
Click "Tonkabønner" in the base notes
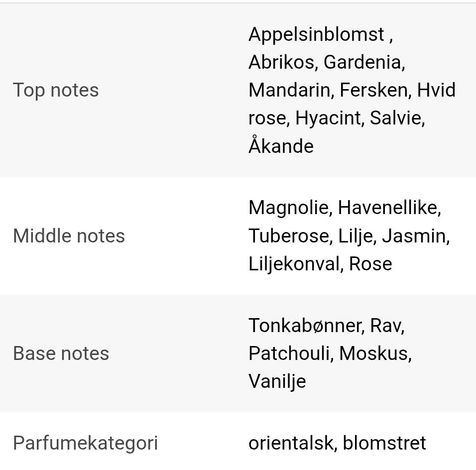click(305, 325)
